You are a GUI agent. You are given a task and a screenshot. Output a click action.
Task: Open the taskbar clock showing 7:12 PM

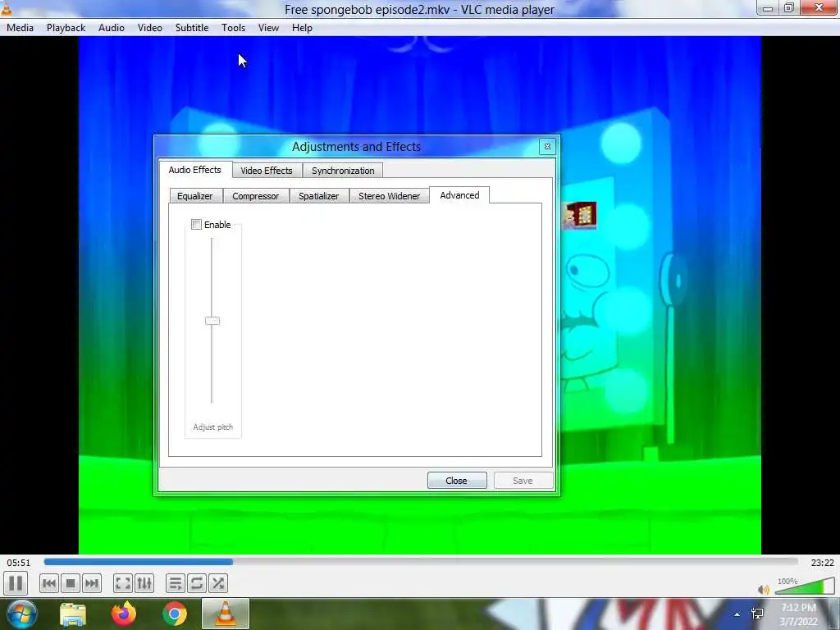click(x=799, y=614)
